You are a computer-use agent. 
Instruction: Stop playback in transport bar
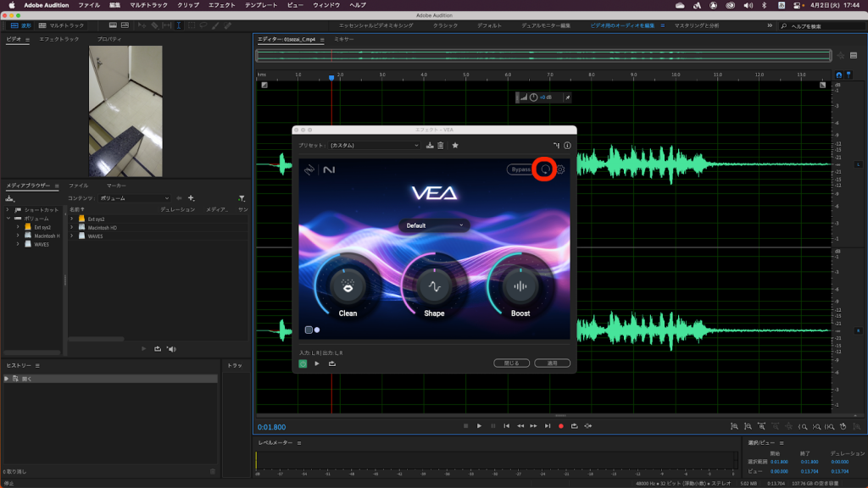pos(465,426)
